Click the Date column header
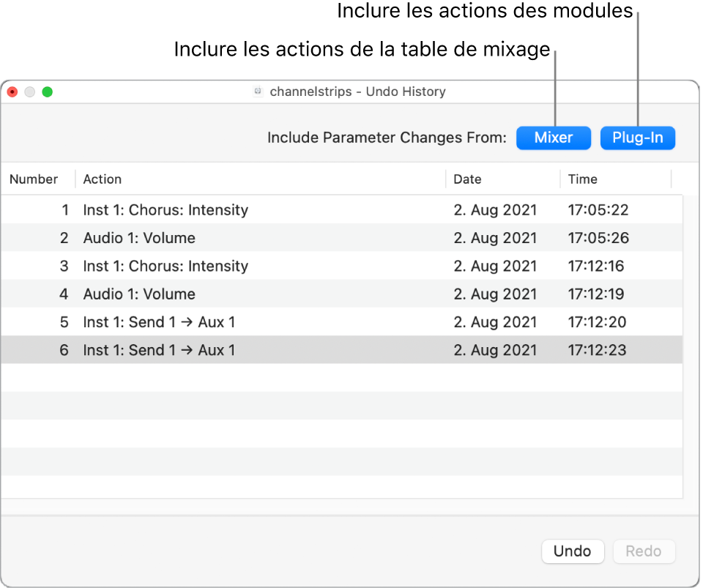Viewport: 703px width, 588px height. coord(467,179)
